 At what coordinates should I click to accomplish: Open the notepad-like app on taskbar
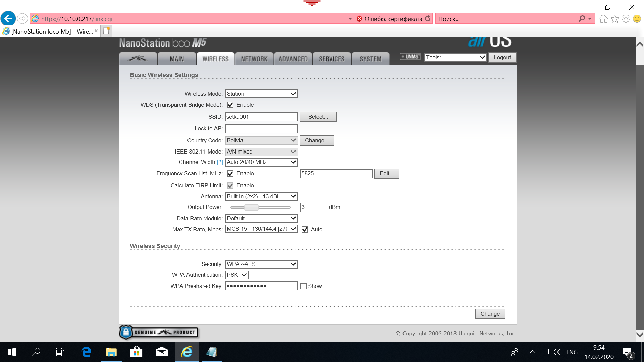pos(212,352)
